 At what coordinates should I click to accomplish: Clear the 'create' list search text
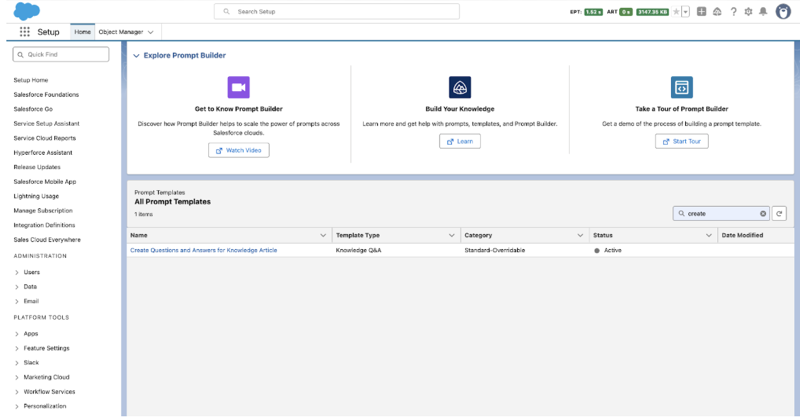click(763, 214)
